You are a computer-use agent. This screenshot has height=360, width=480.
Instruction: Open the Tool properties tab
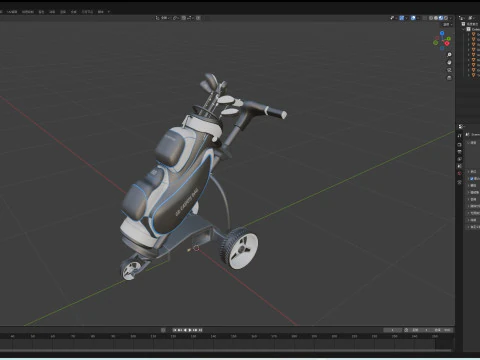tap(459, 136)
